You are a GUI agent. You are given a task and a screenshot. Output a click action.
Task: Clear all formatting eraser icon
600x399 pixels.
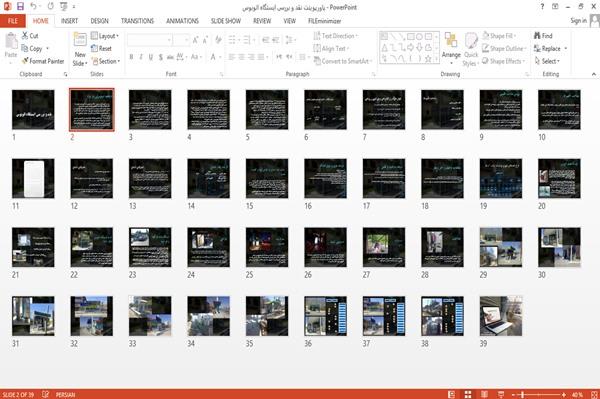click(218, 40)
